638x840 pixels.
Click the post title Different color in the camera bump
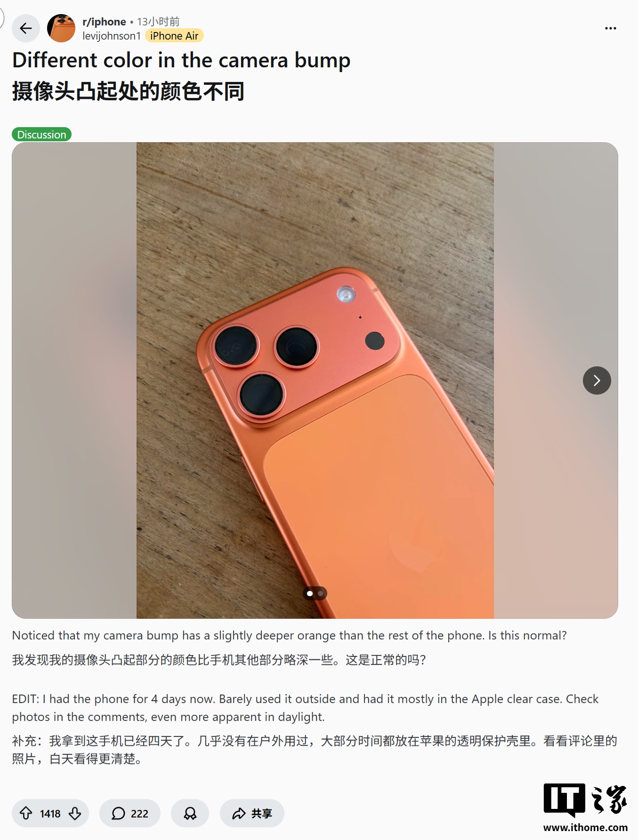pyautogui.click(x=181, y=60)
